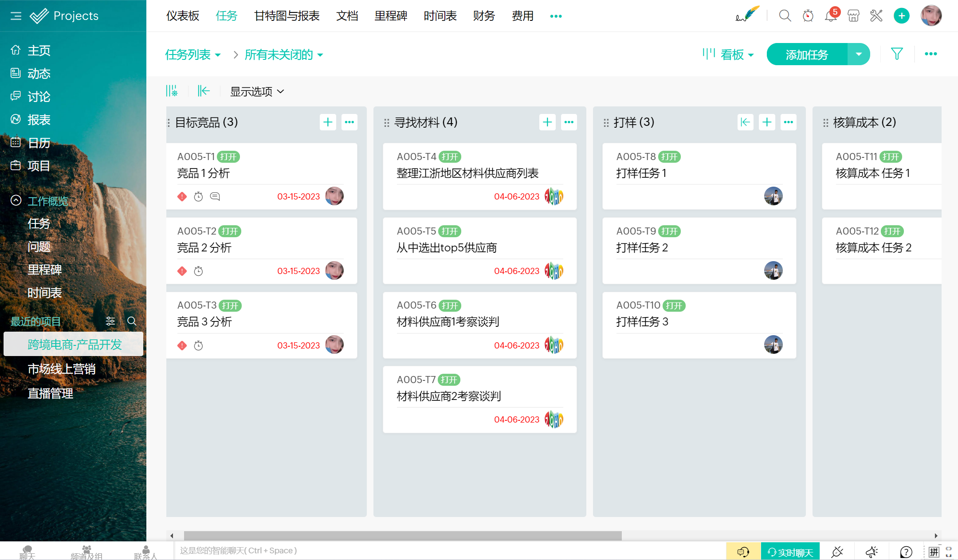Screen dimensions: 958x560
Task: Open the 市场线上营销 project link
Action: tap(62, 369)
